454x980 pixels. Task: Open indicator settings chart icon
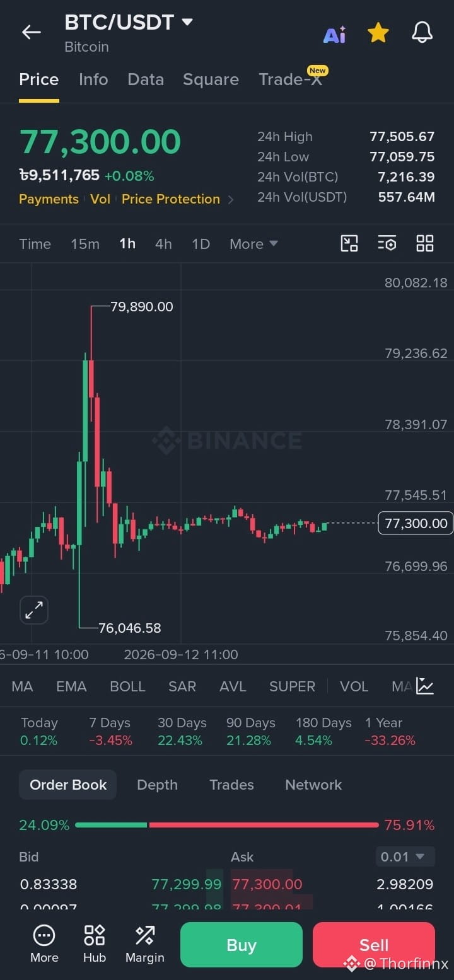coord(425,686)
